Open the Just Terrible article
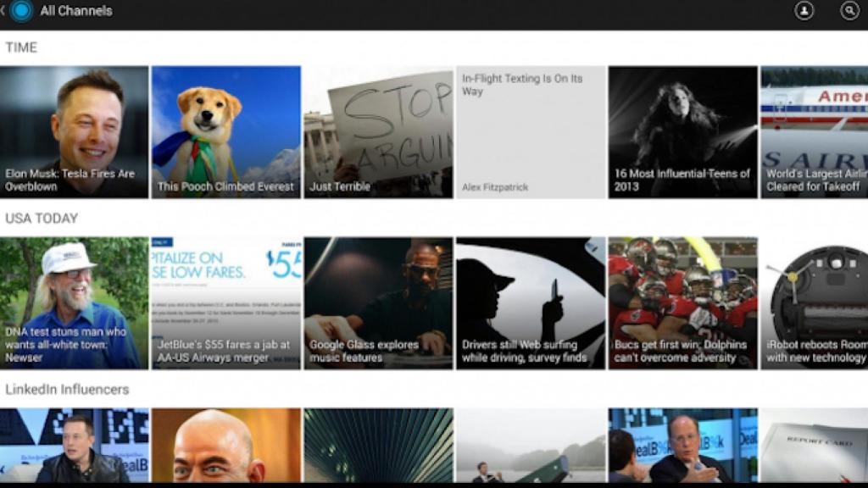 click(x=377, y=131)
